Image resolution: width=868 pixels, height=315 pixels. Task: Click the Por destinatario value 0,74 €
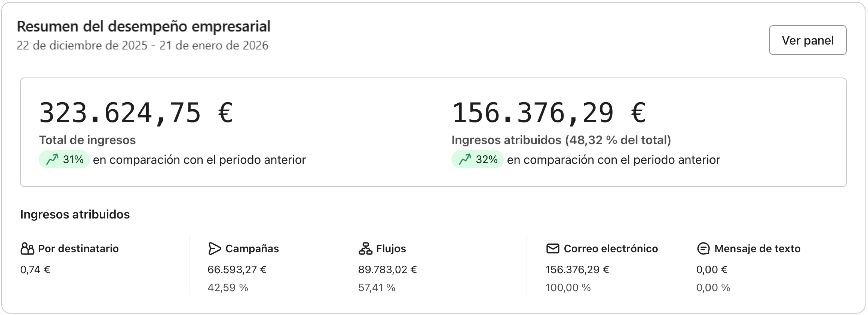[x=35, y=270]
